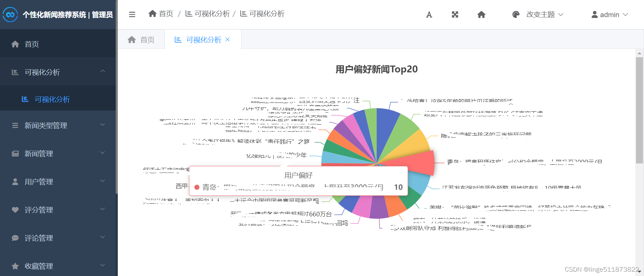Click the tooltip value 10
Screen dimensions: 644x276
point(398,187)
